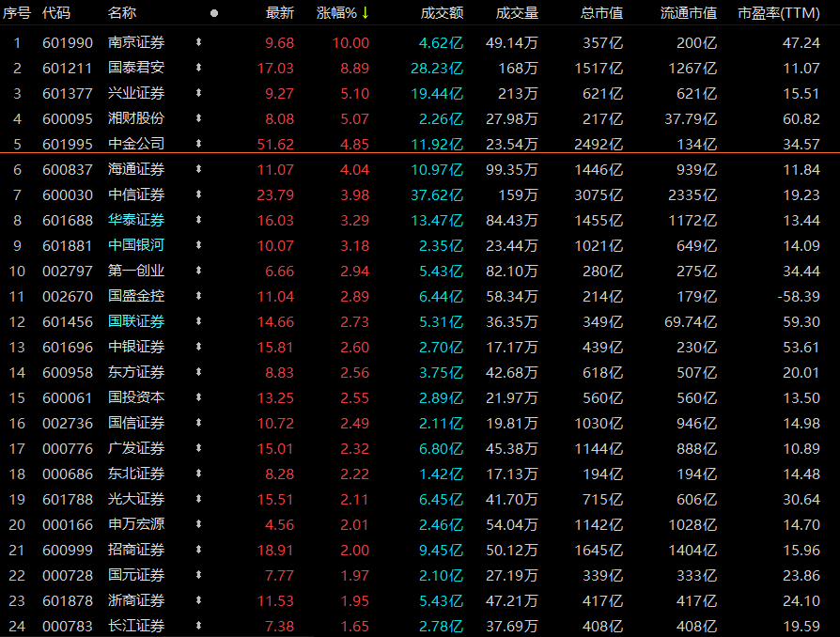Screen dimensions: 840x637
Task: Click marker icon beside 中金公司
Action: 199,144
